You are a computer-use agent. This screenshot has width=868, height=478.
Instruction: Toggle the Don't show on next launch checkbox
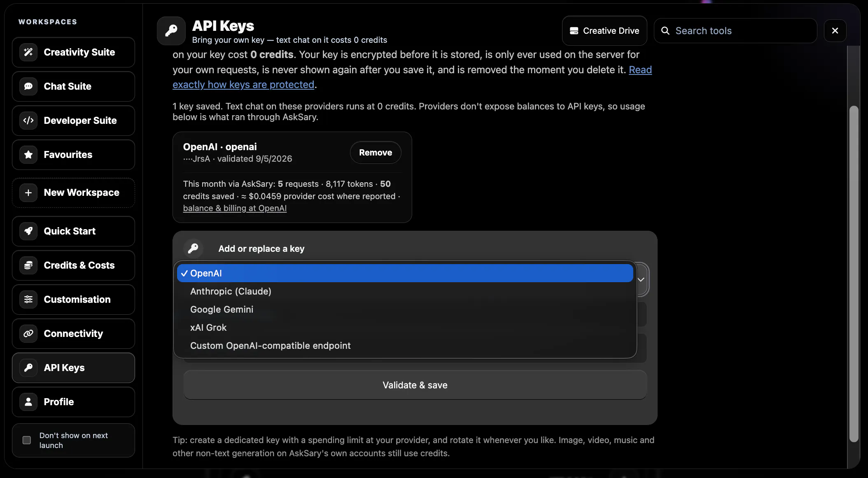click(x=27, y=440)
